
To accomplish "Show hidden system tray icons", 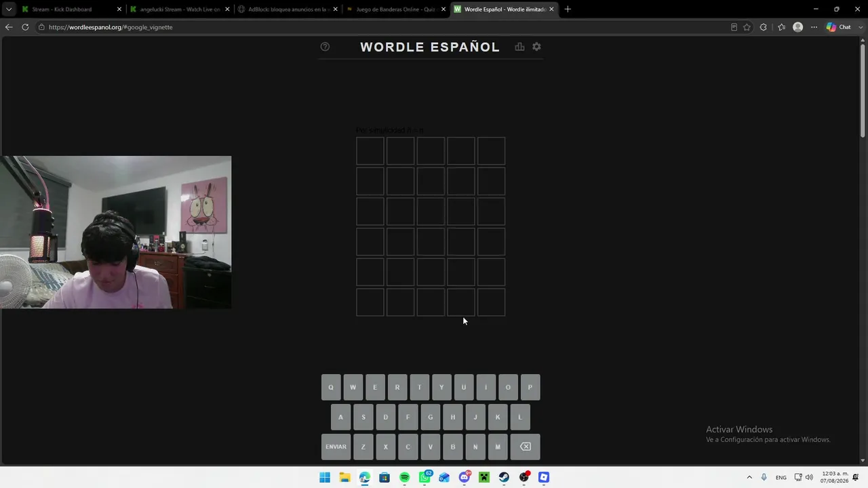I will [x=749, y=477].
